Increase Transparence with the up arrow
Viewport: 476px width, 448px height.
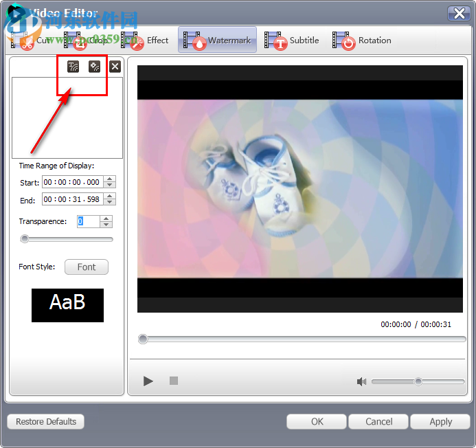coord(106,219)
